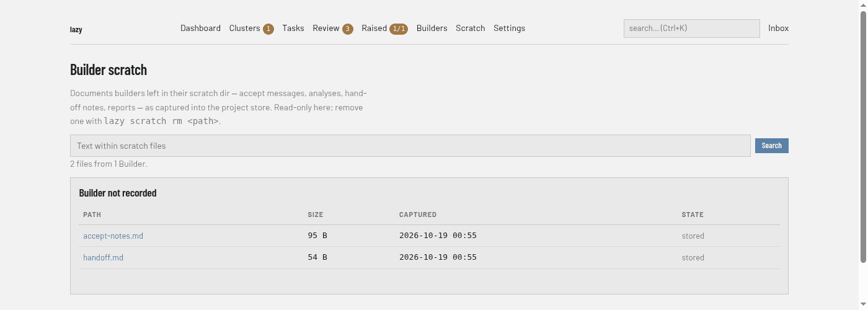Focus the global search field (Ctrl+K)

[x=692, y=29]
